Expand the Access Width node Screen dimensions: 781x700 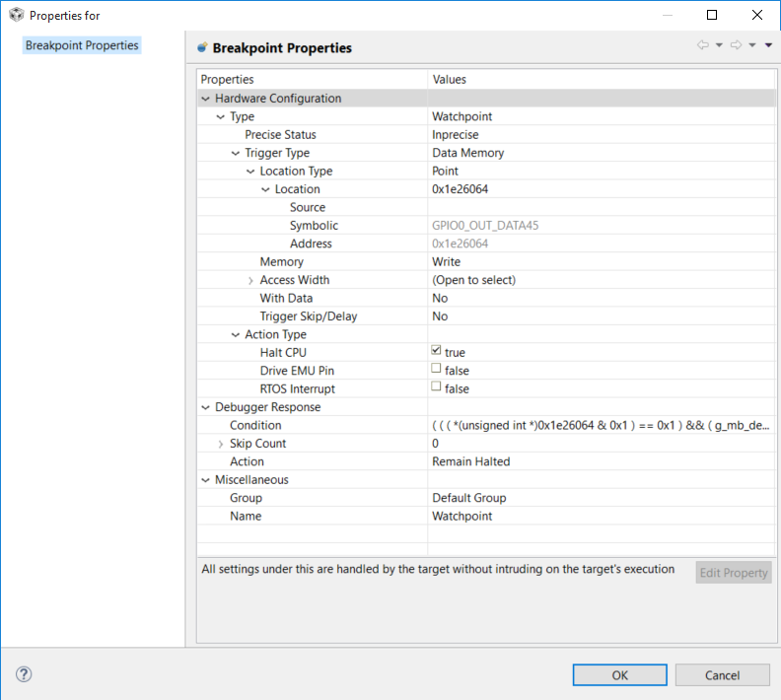point(250,281)
